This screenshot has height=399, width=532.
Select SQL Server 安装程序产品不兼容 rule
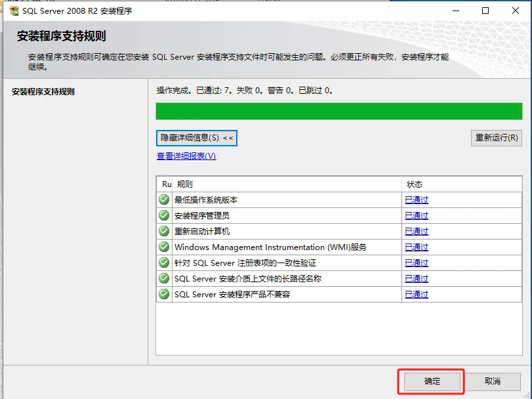(x=232, y=294)
